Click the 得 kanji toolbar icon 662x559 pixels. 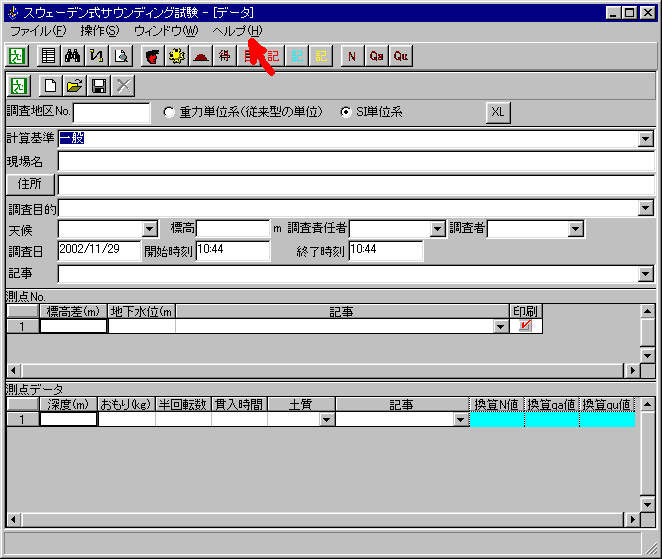click(225, 56)
